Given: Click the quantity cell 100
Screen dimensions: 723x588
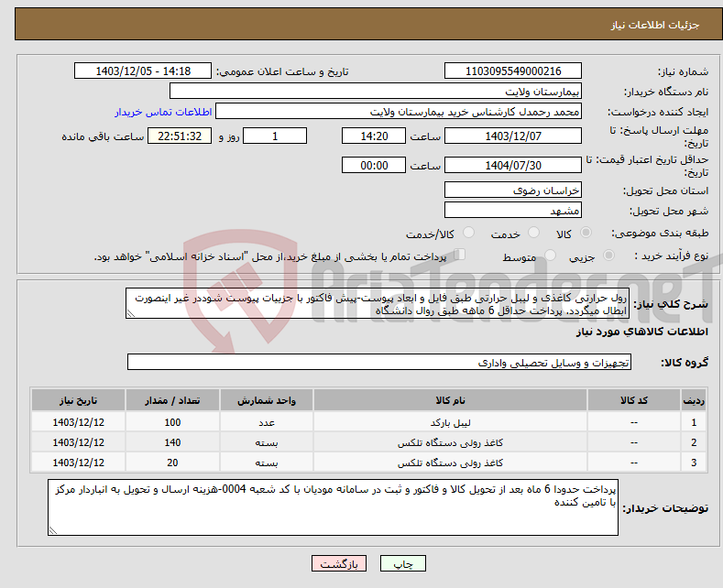Looking at the screenshot, I should [172, 422].
